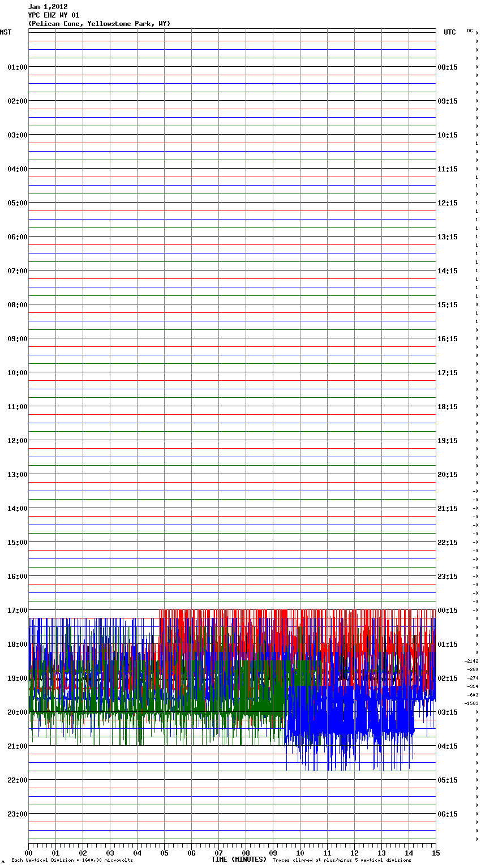Viewport: 481px width, 868px height.
Task: Select the 17:00 MST time label
Action: click(x=18, y=611)
